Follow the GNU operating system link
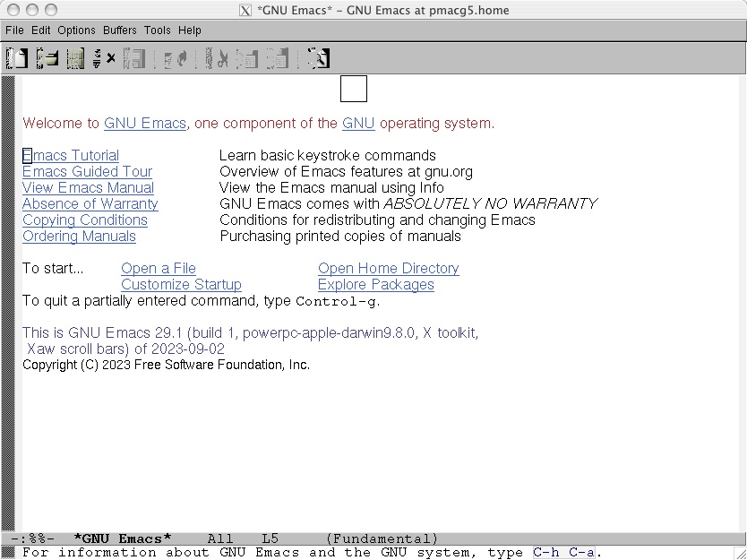Viewport: 747px width, 560px height. pos(358,124)
